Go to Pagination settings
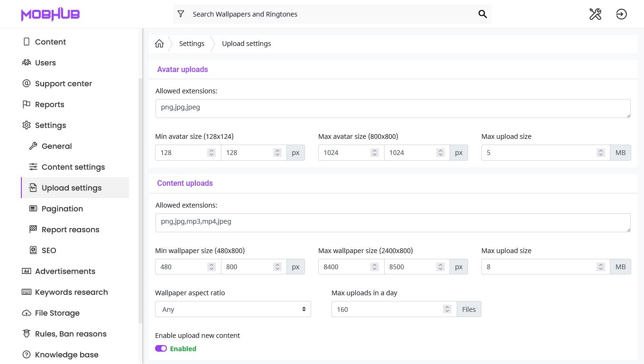The height and width of the screenshot is (364, 644). (62, 209)
